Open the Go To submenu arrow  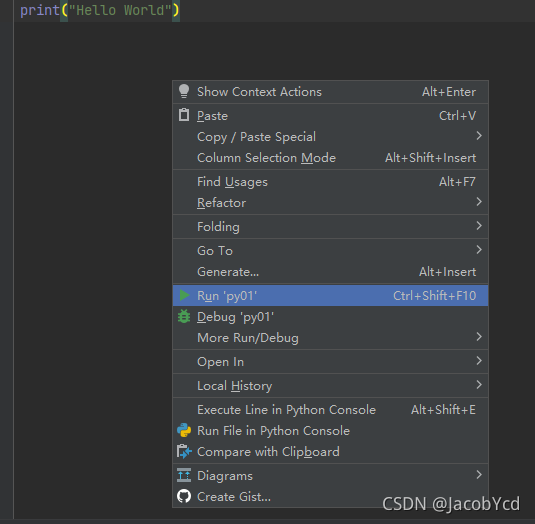(x=479, y=250)
